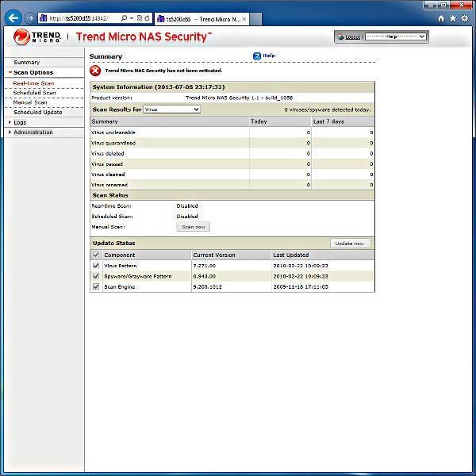The image size is (476, 476).
Task: Expand the Logs menu section
Action: click(x=20, y=122)
